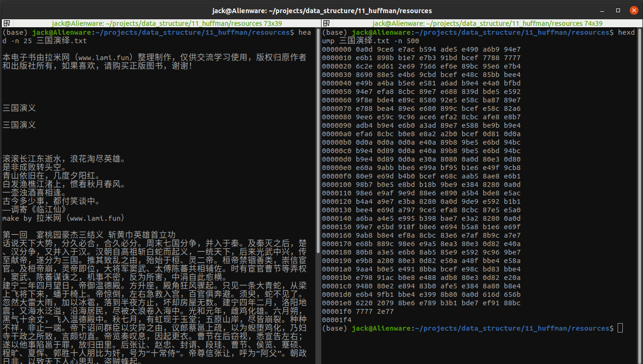Click the right pane's bottom prompt path text
The width and height of the screenshot is (643, 364).
[x=512, y=328]
